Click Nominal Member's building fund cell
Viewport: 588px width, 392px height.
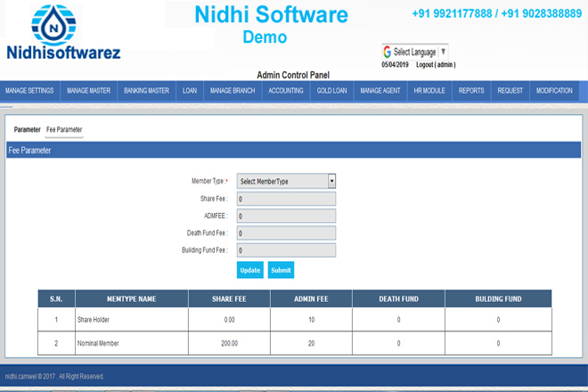(x=498, y=344)
